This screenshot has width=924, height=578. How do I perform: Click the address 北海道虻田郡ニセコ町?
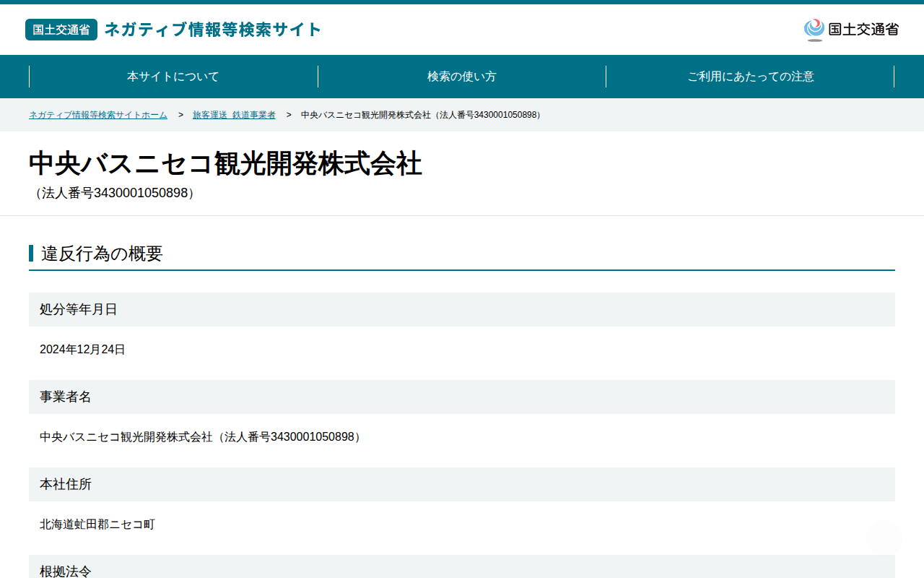pyautogui.click(x=97, y=525)
